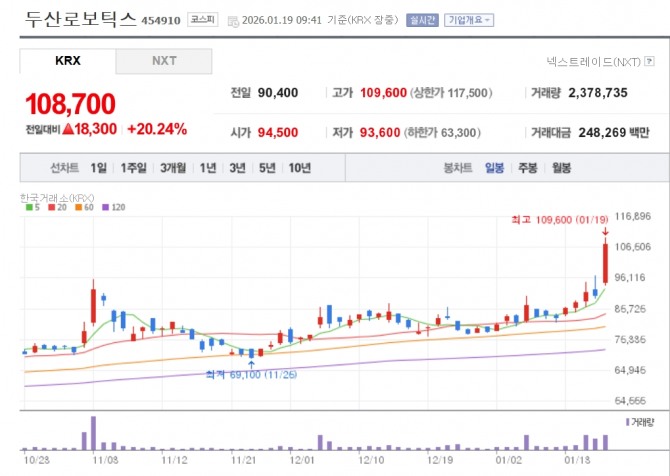Select the 1주일 line chart period
The image size is (670, 476).
[x=133, y=168]
